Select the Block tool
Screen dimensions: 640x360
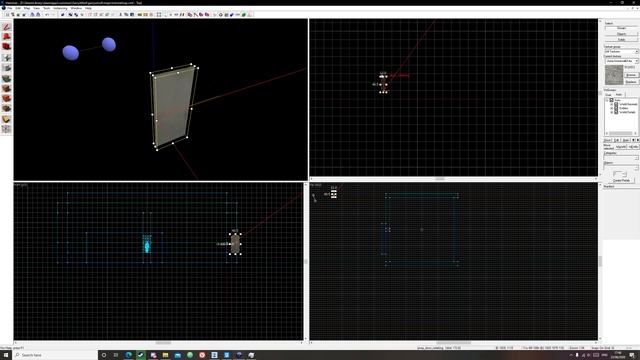tap(6, 68)
